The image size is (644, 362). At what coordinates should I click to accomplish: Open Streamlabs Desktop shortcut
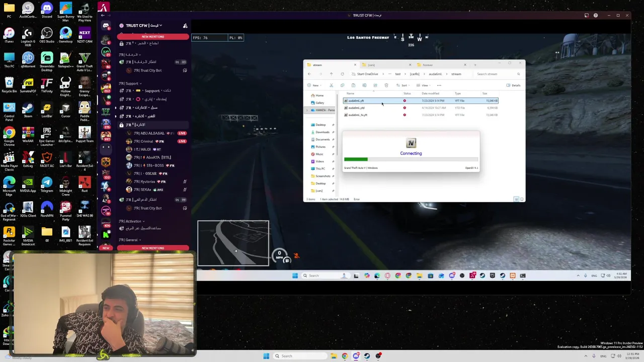coord(47,60)
